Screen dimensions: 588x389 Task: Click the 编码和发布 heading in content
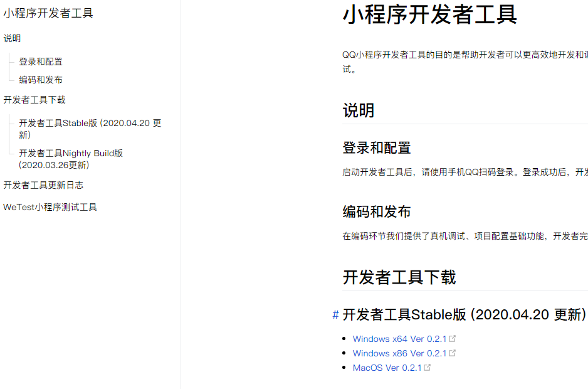tap(377, 211)
